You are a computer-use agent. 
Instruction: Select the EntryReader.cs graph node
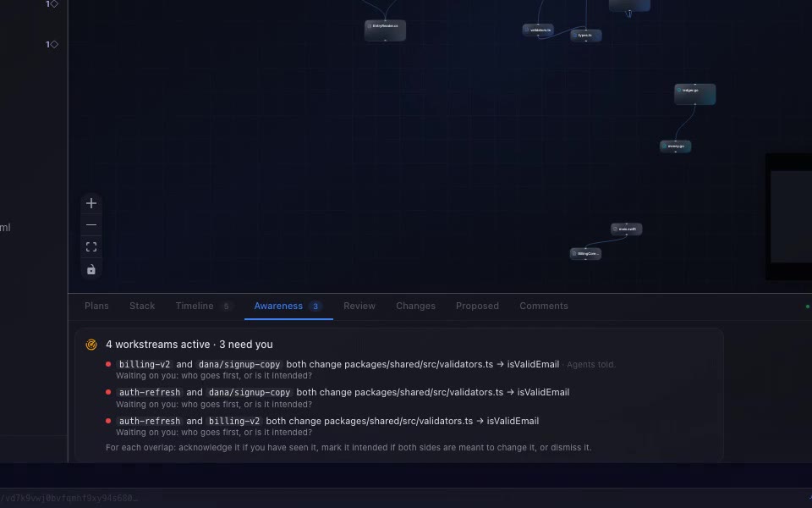(x=386, y=30)
